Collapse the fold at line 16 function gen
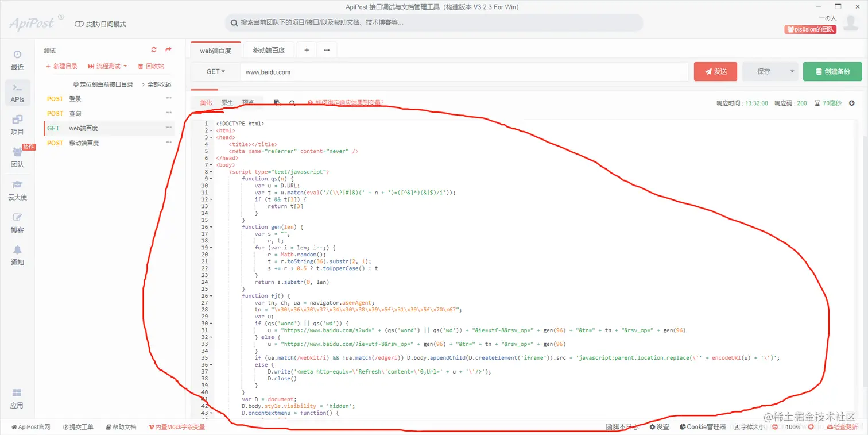 click(212, 227)
